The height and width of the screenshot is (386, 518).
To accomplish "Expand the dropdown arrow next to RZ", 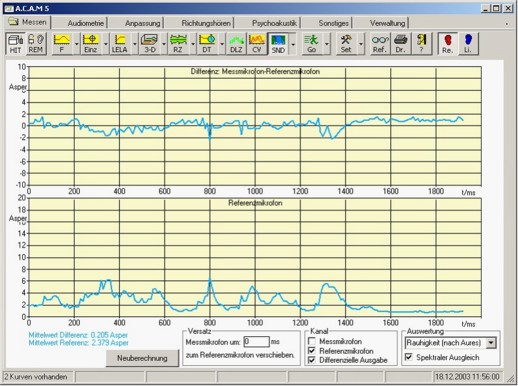I will pos(193,44).
